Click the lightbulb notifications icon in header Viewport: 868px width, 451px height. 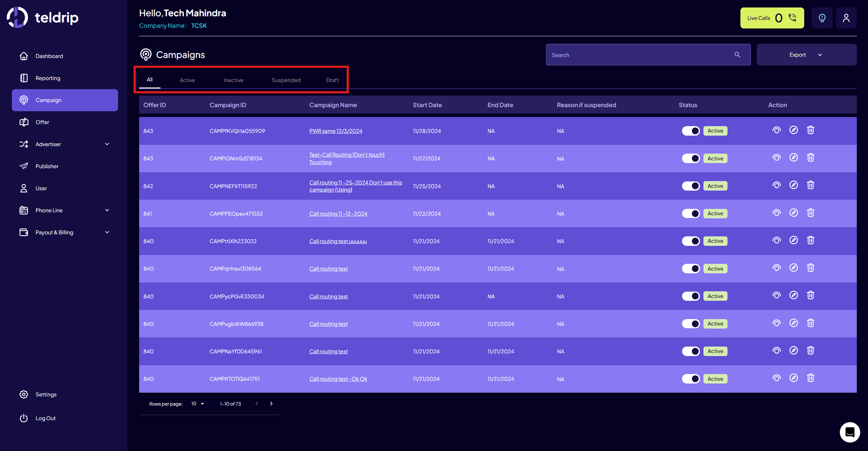pyautogui.click(x=822, y=18)
